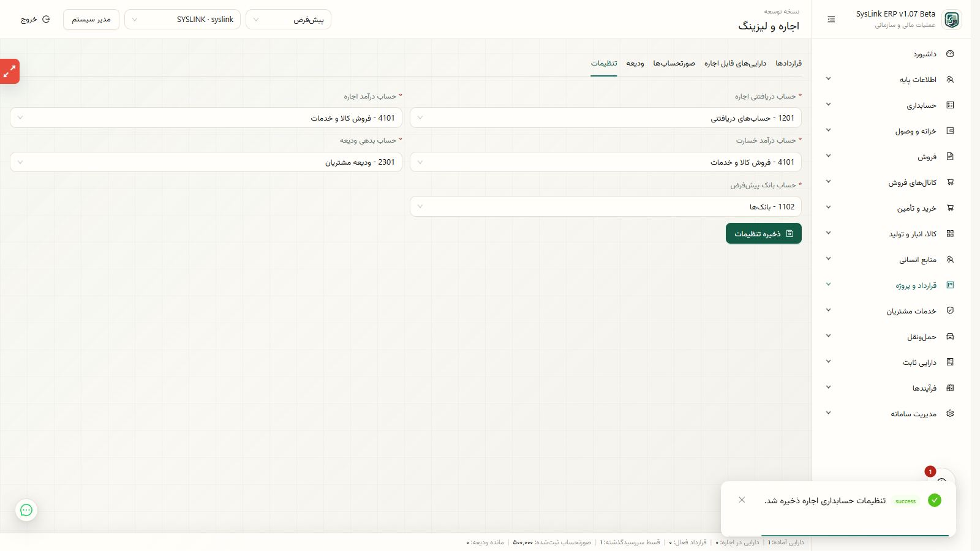
Task: Click the صورتحساب ثبت‌شده status entry
Action: pyautogui.click(x=552, y=542)
